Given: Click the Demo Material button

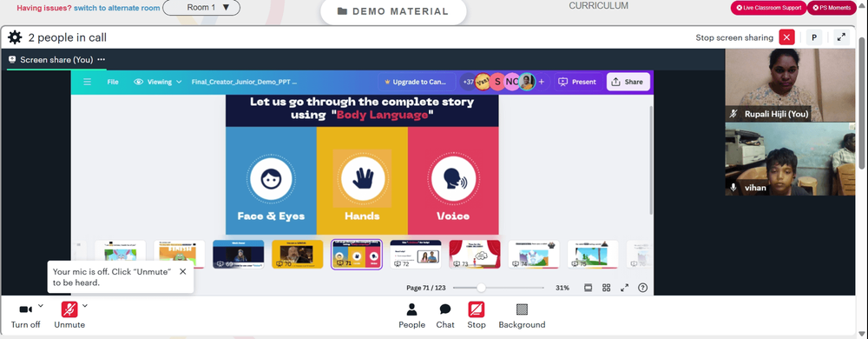Looking at the screenshot, I should click(393, 11).
